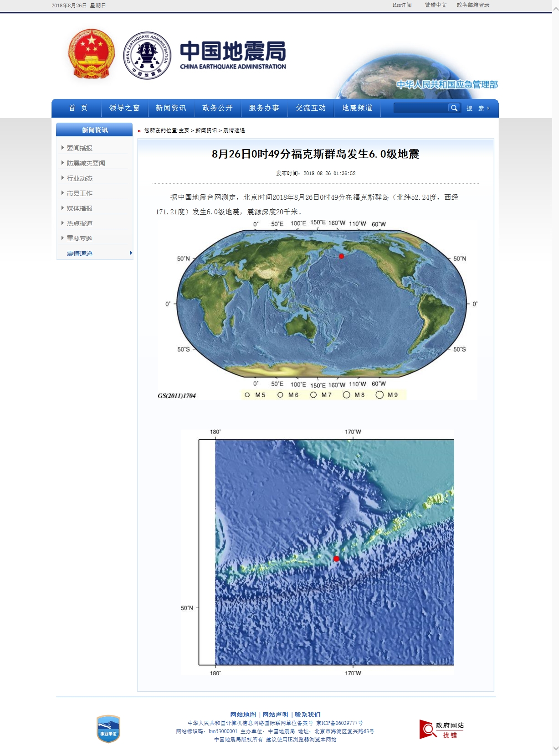This screenshot has width=559, height=756.
Task: Open the 首页 navigation tab
Action: 78,108
